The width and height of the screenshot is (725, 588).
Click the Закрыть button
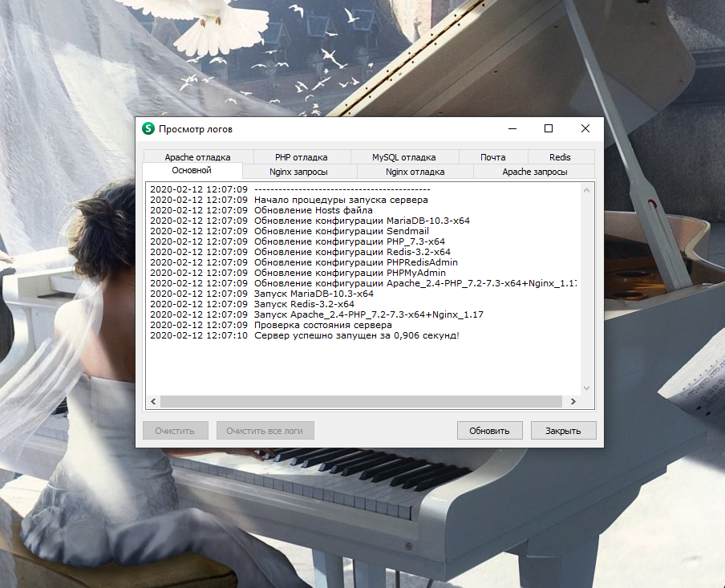click(x=563, y=431)
